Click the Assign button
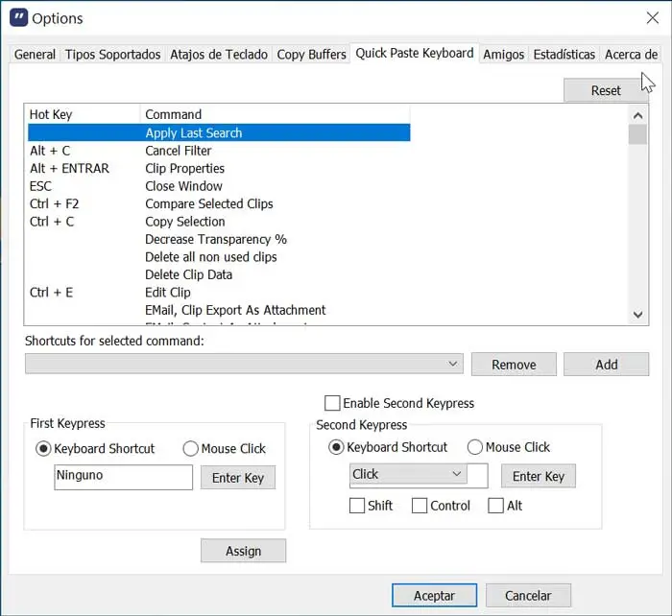Screen dimensions: 672x616 pos(244,551)
